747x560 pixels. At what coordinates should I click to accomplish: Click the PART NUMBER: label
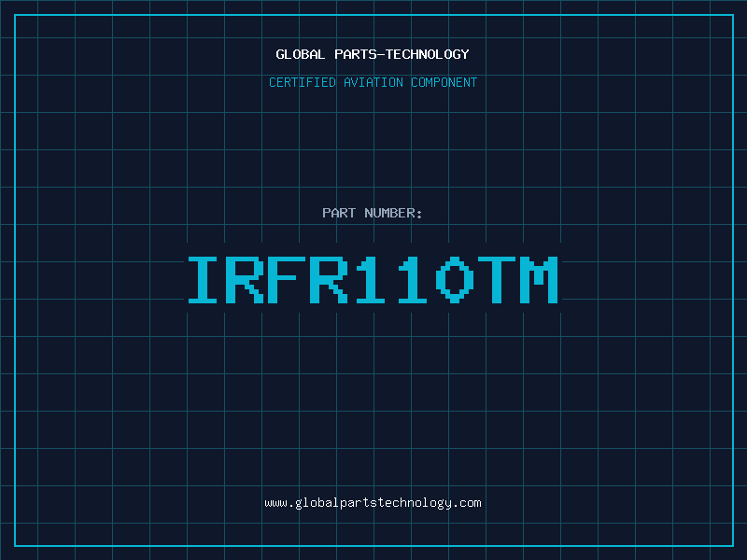373,213
